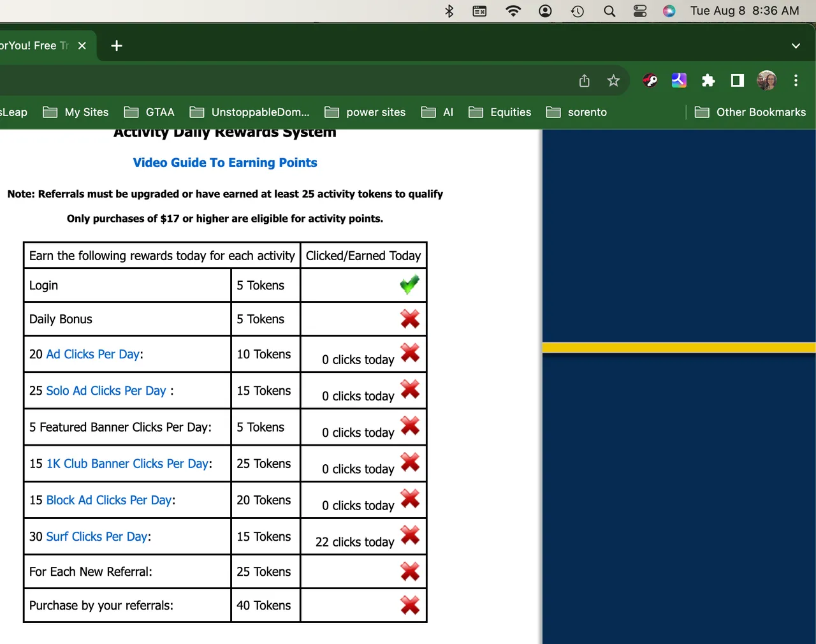816x644 pixels.
Task: Click the Bluetooth icon in menu bar
Action: [449, 11]
